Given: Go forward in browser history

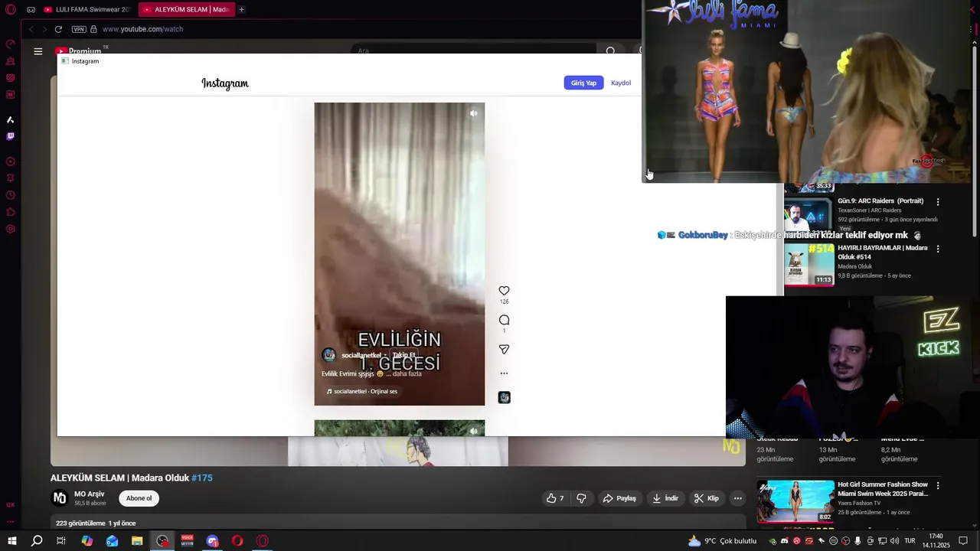Looking at the screenshot, I should (44, 29).
